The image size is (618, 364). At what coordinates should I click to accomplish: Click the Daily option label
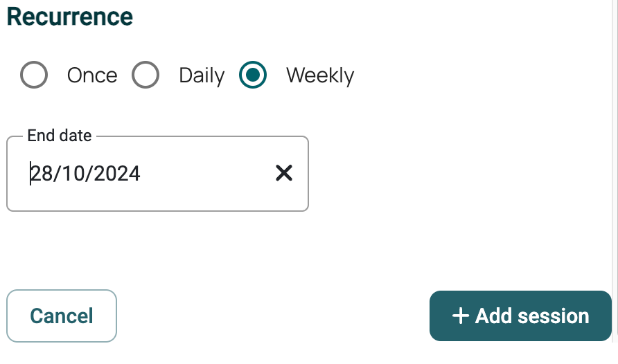202,75
